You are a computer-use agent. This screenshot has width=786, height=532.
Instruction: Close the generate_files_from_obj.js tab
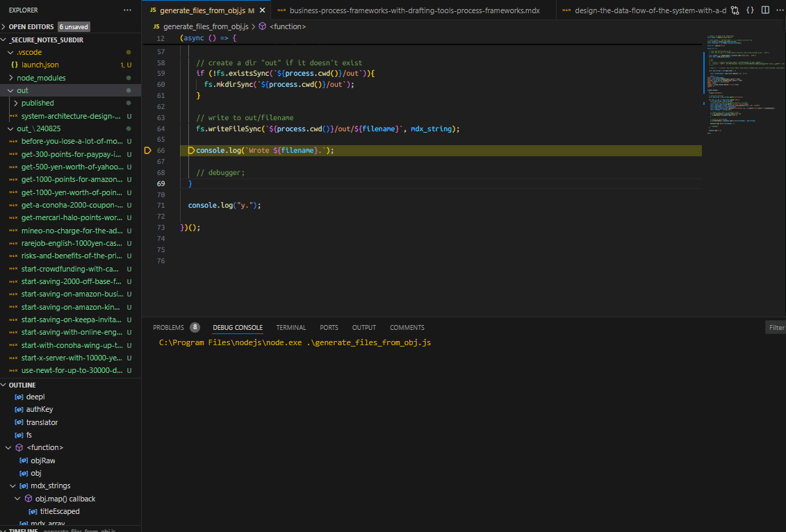(261, 10)
